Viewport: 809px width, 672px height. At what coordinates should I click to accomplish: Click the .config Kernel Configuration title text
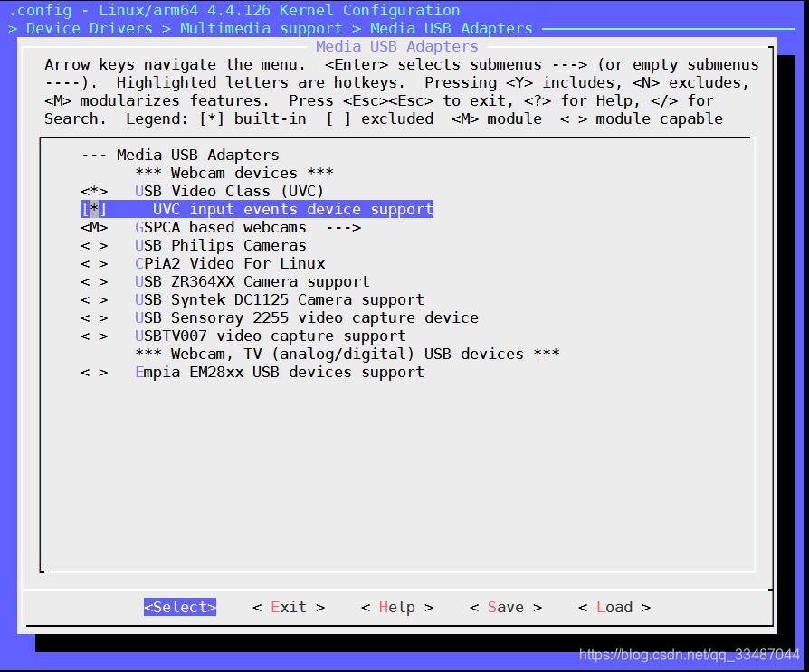coord(234,10)
